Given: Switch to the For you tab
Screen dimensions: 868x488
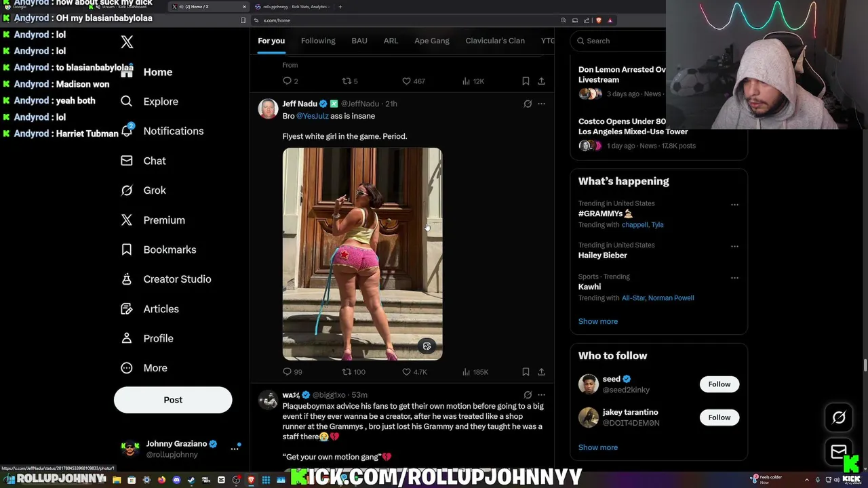Looking at the screenshot, I should pos(271,41).
